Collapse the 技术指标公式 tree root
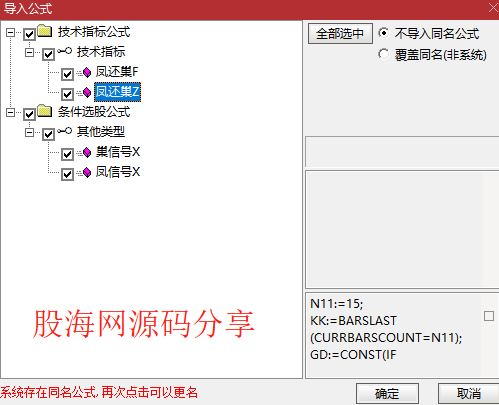 pyautogui.click(x=10, y=33)
